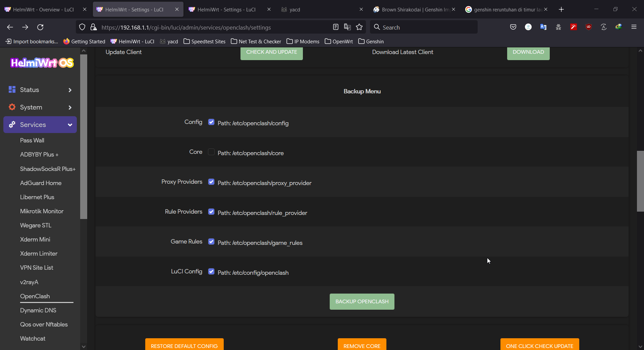This screenshot has height=350, width=644.
Task: Click the Forward navigation arrow
Action: [x=25, y=27]
